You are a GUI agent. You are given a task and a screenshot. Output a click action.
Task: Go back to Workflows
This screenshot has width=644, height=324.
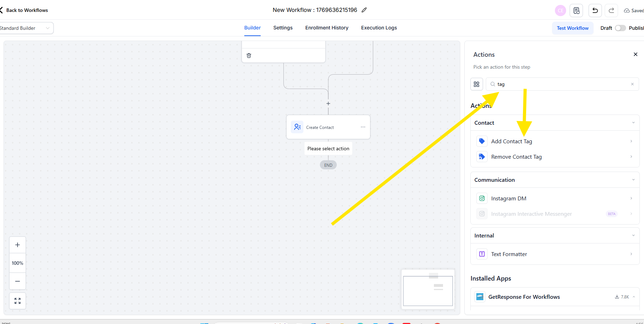(25, 10)
